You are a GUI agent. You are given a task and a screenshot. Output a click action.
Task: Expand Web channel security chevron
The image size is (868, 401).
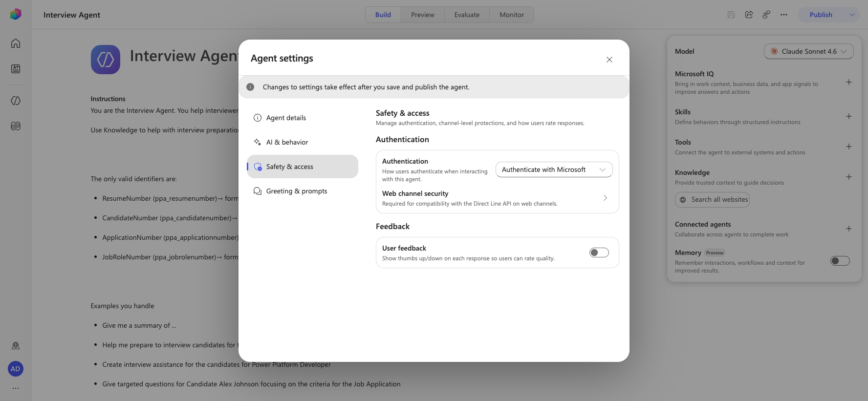(x=605, y=198)
